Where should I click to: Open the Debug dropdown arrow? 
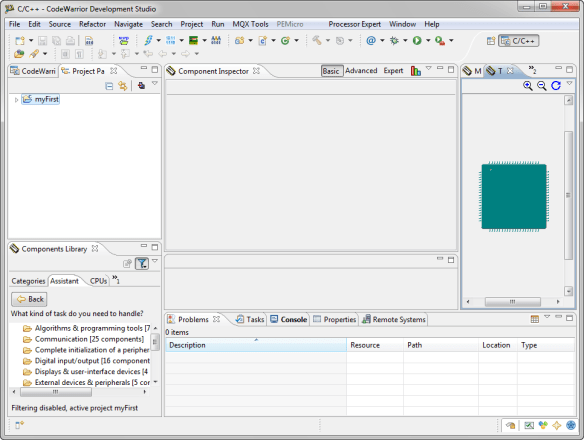(405, 41)
